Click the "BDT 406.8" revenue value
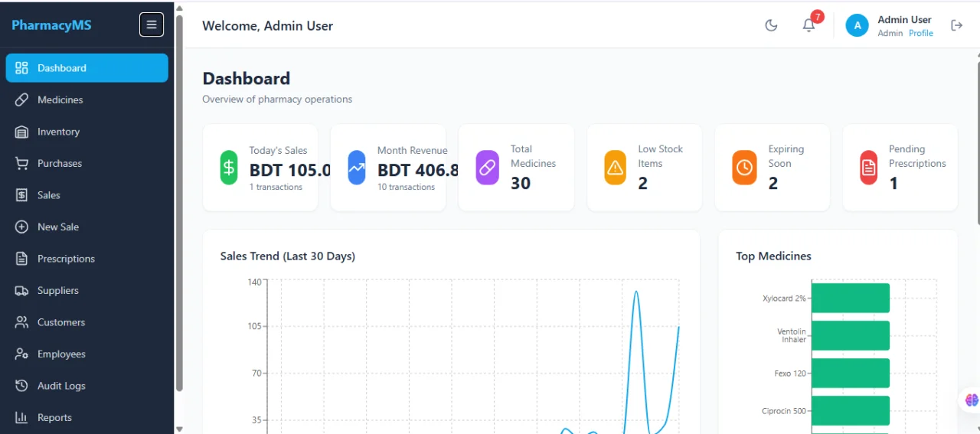 point(418,170)
